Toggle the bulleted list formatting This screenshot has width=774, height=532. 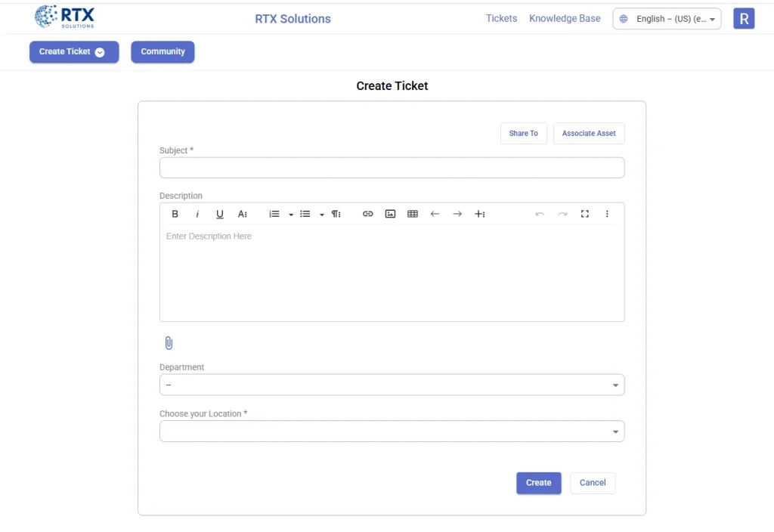point(305,214)
